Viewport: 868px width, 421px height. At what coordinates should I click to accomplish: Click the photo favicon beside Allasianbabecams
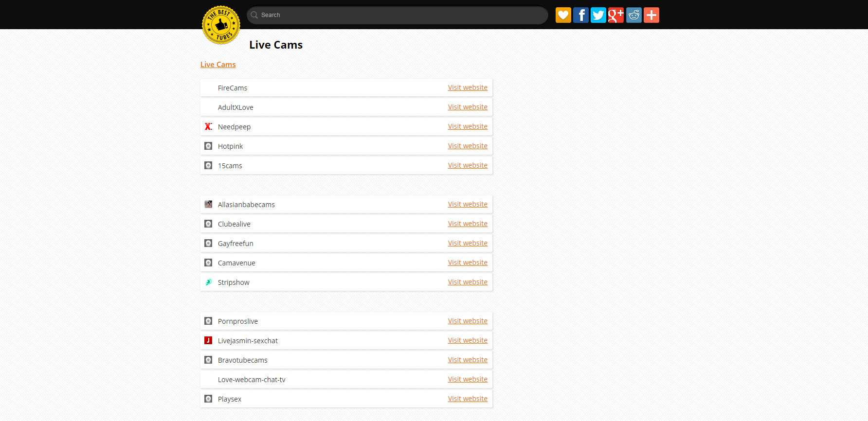pyautogui.click(x=208, y=204)
